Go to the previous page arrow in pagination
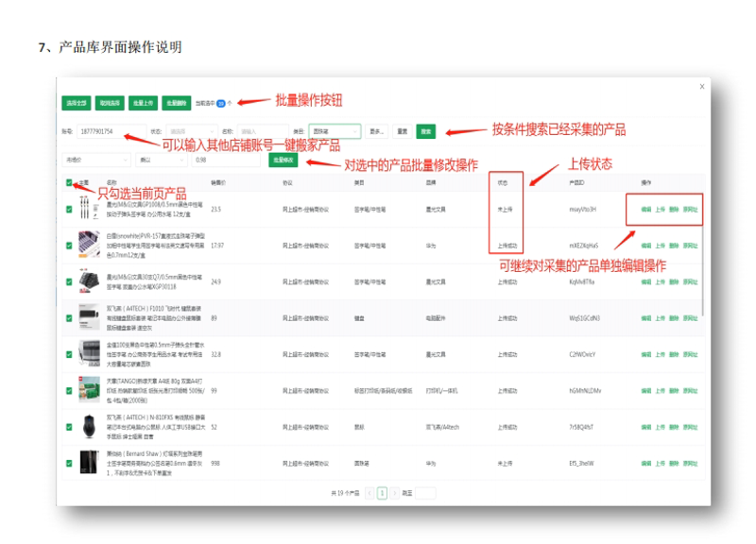The height and width of the screenshot is (544, 756). 369,493
